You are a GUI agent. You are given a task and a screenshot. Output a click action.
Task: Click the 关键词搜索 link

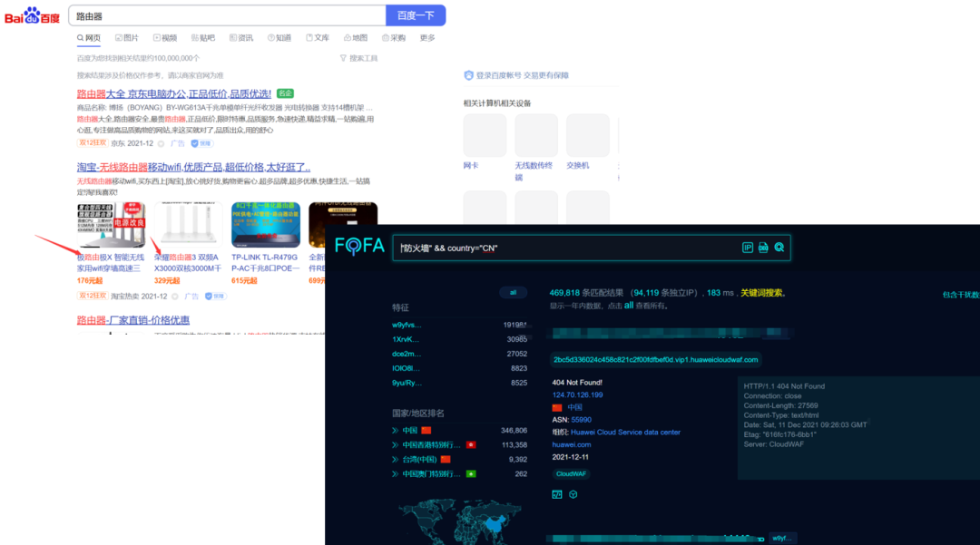pyautogui.click(x=761, y=293)
